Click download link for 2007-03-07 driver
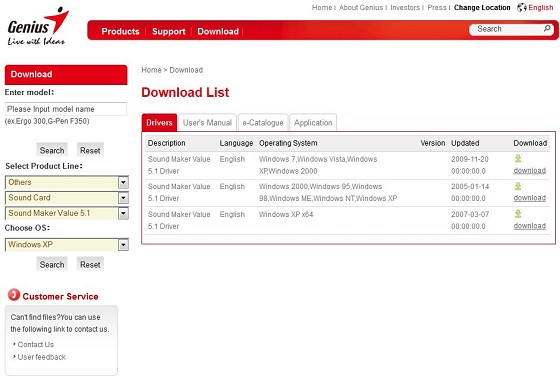The image size is (560, 384). [530, 226]
